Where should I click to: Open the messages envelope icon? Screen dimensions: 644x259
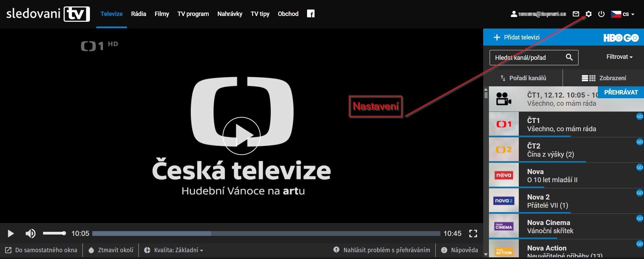[576, 14]
